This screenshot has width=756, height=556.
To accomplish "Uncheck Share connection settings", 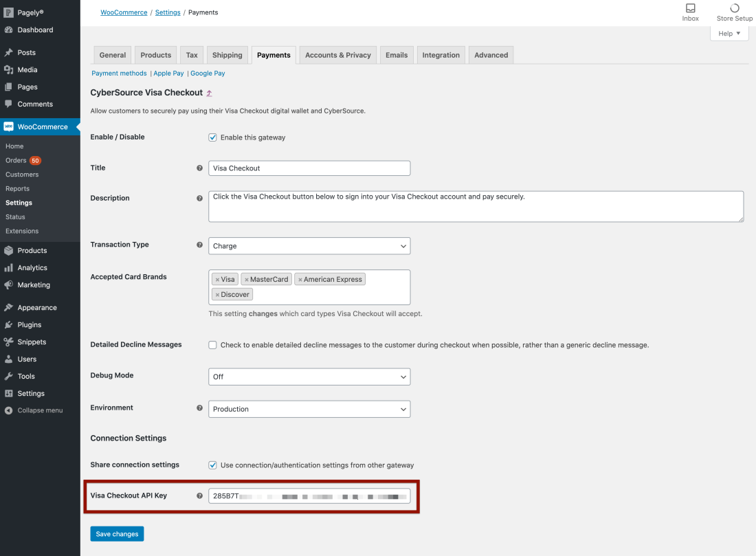I will click(x=212, y=465).
